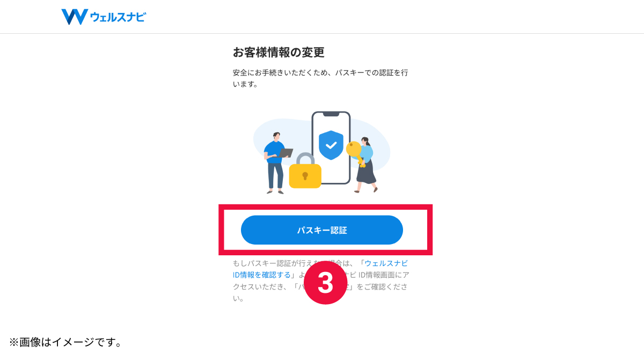Screen dimensions: 644x354
Task: Click the padlock keyhole
Action: coord(305,176)
